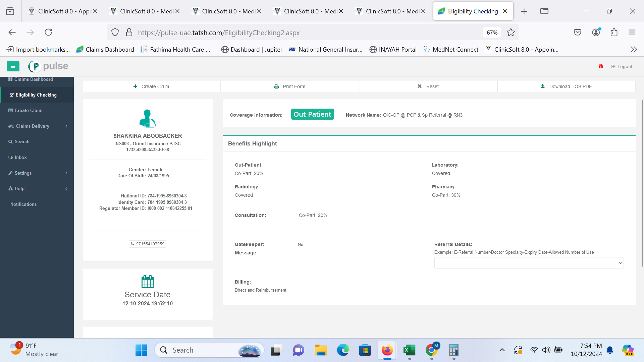Click the Pulse logo
The height and width of the screenshot is (362, 644).
click(48, 66)
